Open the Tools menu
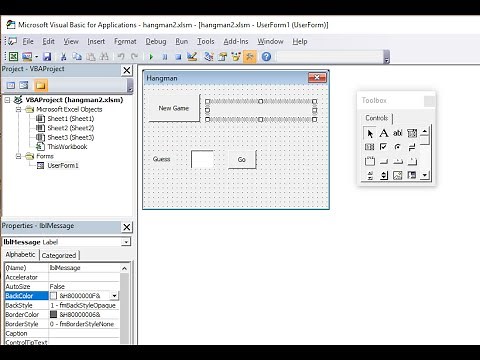Screen dimensions: 480x360 [x=205, y=41]
